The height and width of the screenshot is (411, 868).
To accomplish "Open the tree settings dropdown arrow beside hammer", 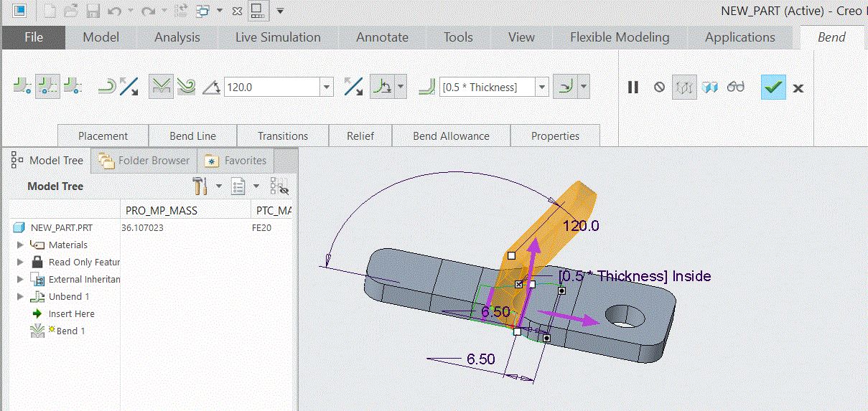I will 219,186.
